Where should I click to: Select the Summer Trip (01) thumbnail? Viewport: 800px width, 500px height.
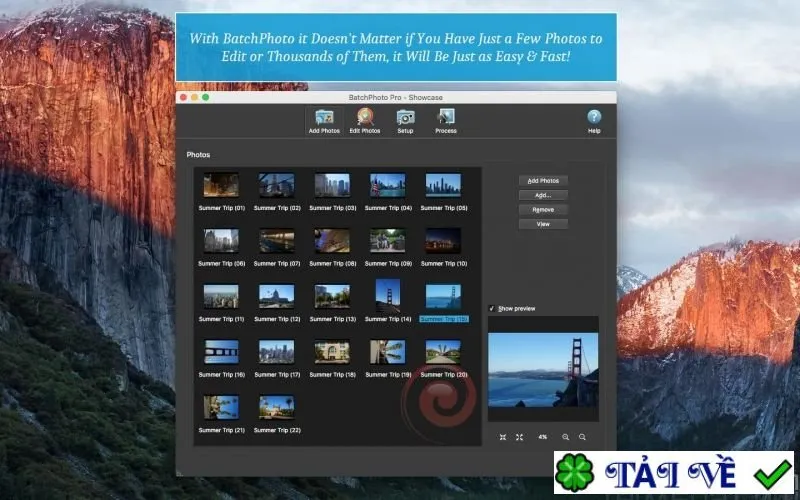click(x=221, y=185)
